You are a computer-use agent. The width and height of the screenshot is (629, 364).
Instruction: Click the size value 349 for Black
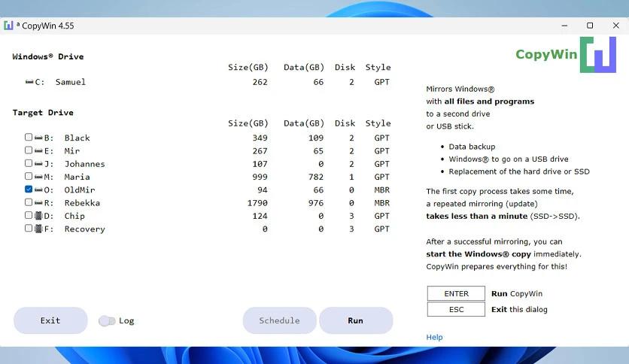(260, 138)
